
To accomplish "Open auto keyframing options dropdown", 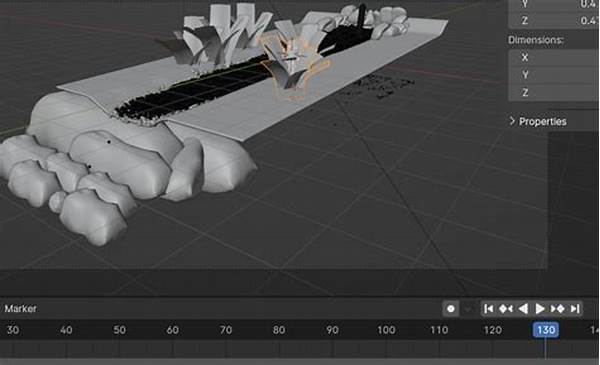I will [468, 309].
